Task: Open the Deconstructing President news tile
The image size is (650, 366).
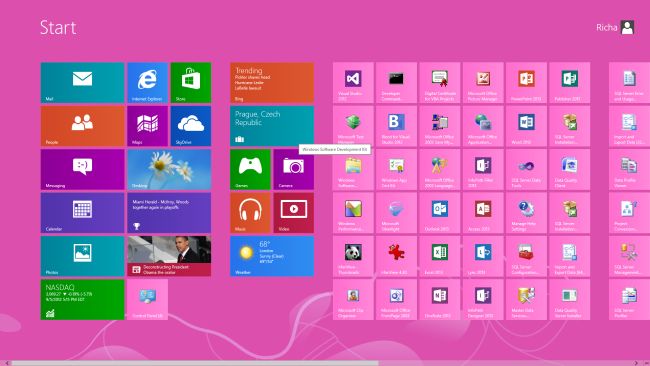Action: tap(169, 256)
